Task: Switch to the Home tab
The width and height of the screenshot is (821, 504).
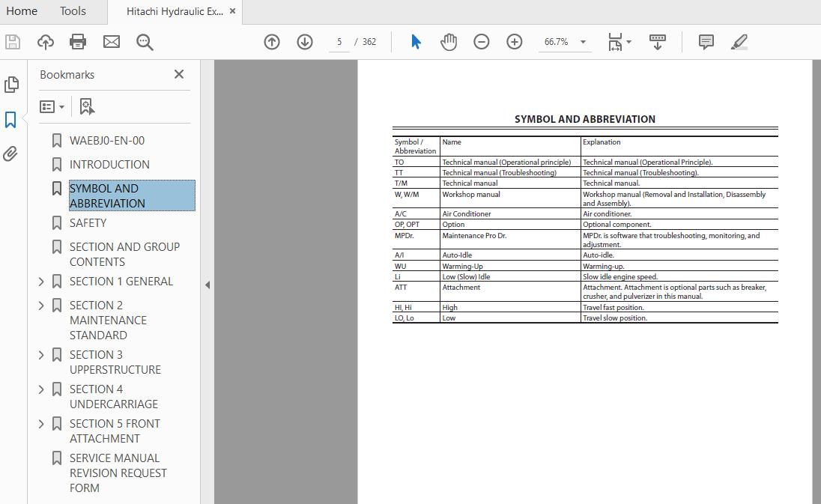Action: point(22,11)
